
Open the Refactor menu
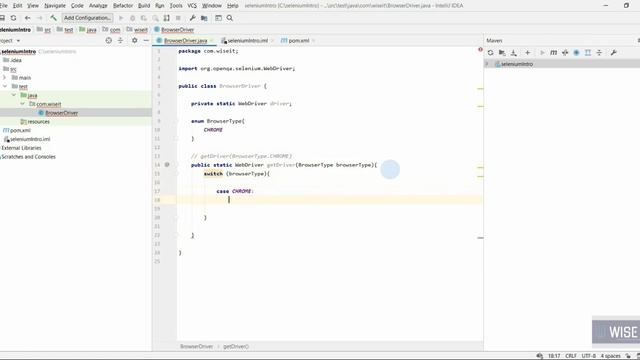pos(123,6)
